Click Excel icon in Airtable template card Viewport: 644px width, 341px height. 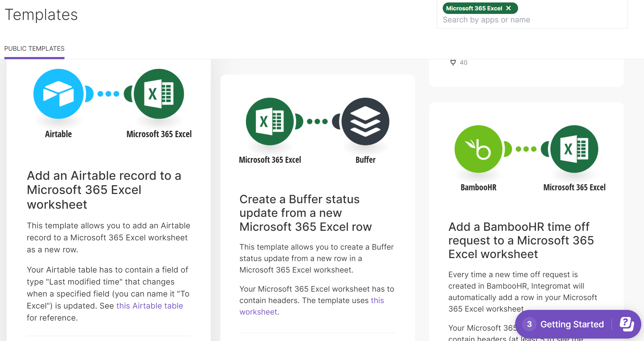point(159,94)
